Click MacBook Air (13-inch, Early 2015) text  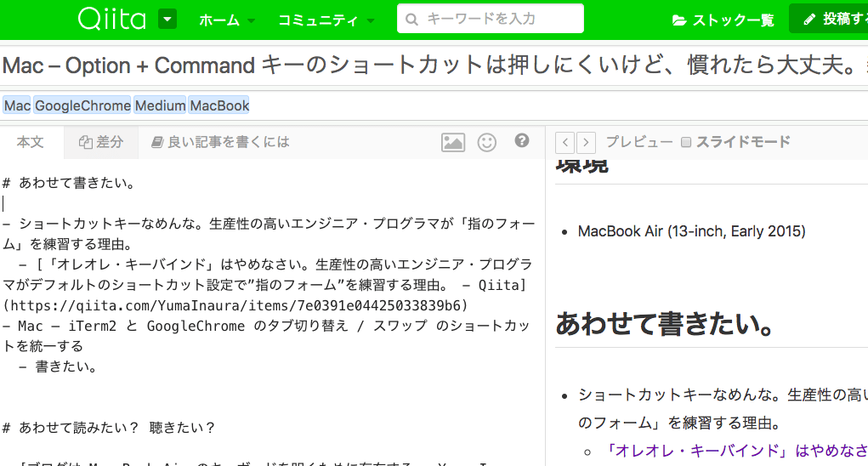tap(691, 231)
